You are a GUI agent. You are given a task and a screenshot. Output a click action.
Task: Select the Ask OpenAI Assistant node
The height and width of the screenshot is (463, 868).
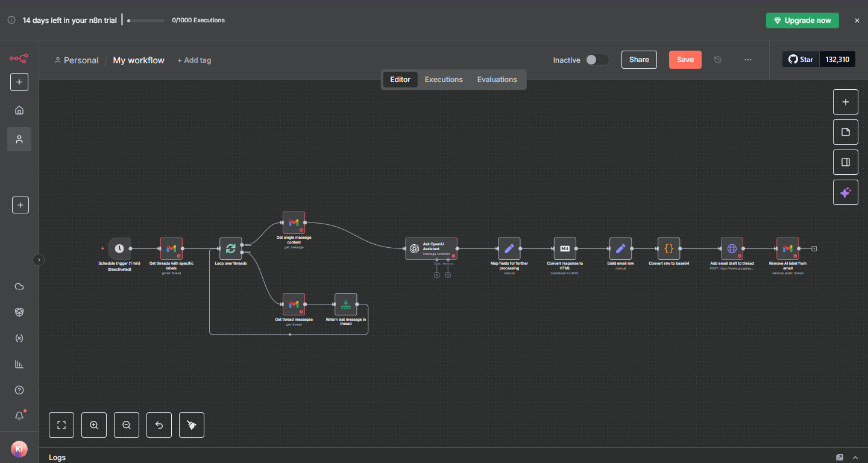(431, 248)
